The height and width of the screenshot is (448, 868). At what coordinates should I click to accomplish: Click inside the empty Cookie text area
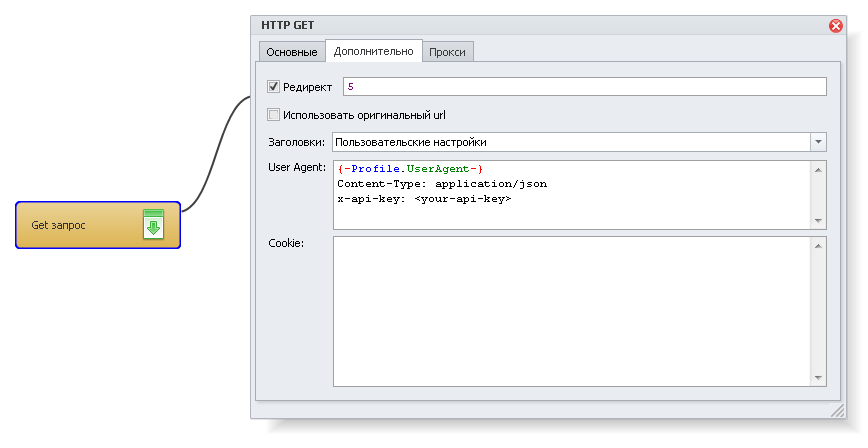point(572,311)
